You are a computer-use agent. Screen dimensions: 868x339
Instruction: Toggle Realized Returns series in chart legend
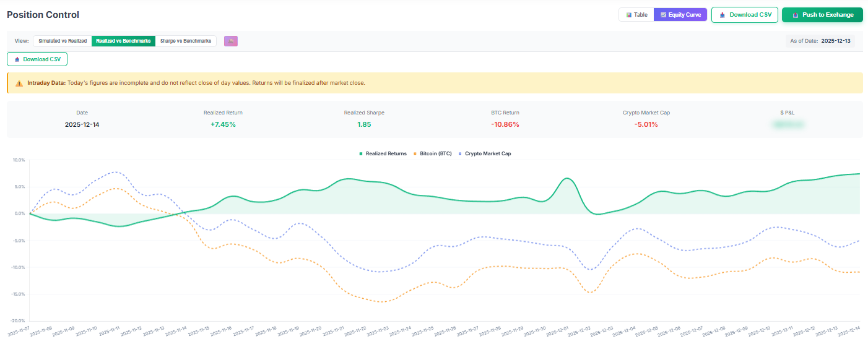[x=383, y=153]
